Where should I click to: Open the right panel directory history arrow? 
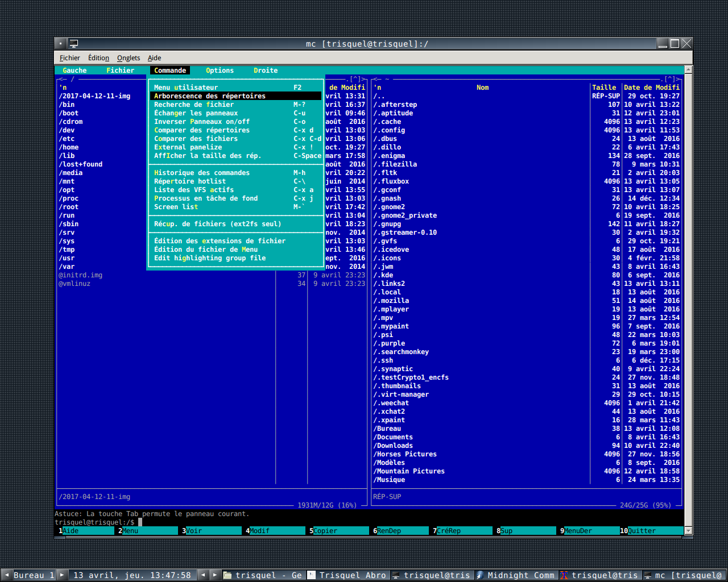[375, 78]
